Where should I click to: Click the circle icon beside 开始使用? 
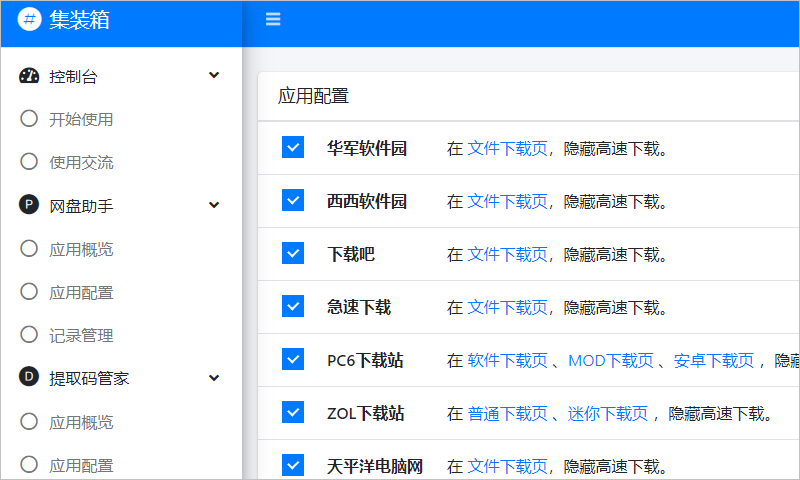click(29, 118)
